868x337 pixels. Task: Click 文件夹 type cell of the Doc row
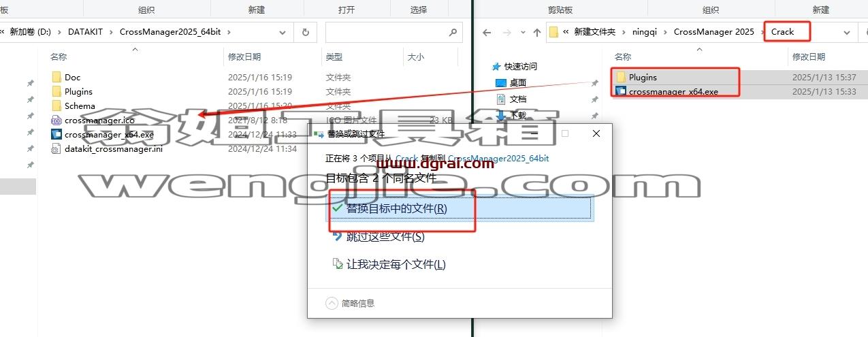point(338,77)
